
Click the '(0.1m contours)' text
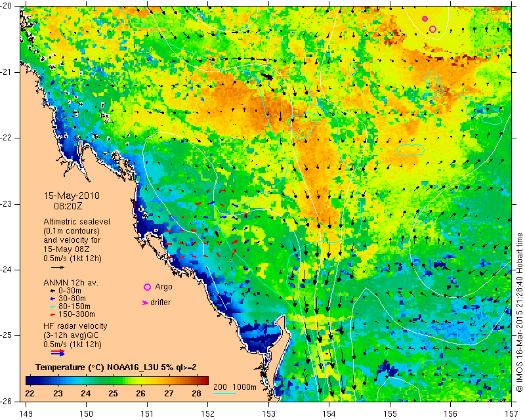72,231
